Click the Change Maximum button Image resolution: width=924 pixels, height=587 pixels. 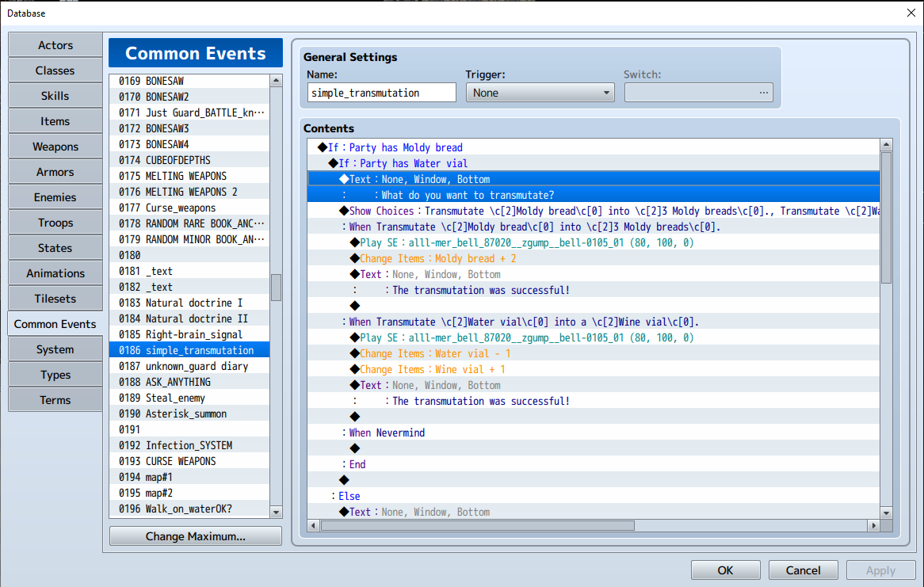[196, 536]
